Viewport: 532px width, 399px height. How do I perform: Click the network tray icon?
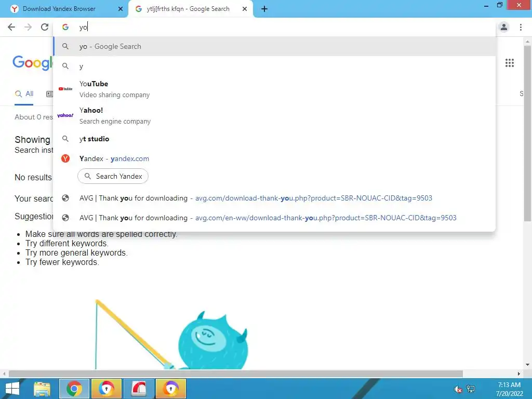click(x=471, y=389)
